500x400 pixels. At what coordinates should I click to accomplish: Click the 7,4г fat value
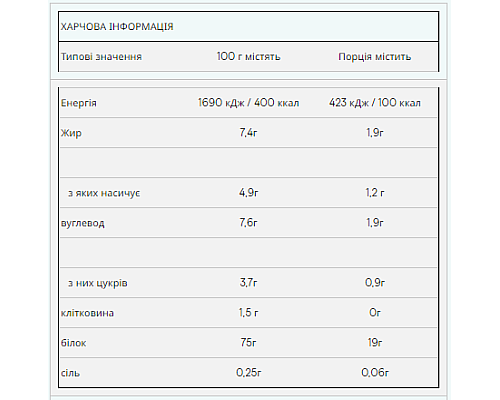[x=248, y=133]
